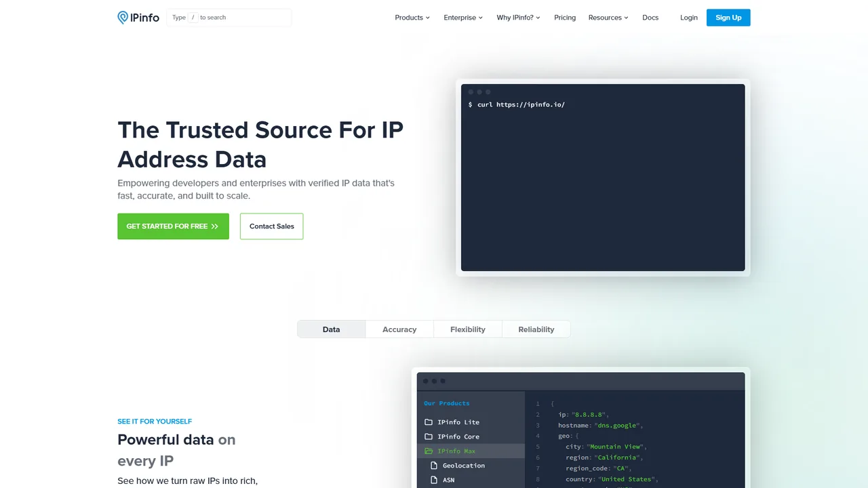
Task: Click the open folder icon beside IPinfo Max
Action: click(x=429, y=451)
